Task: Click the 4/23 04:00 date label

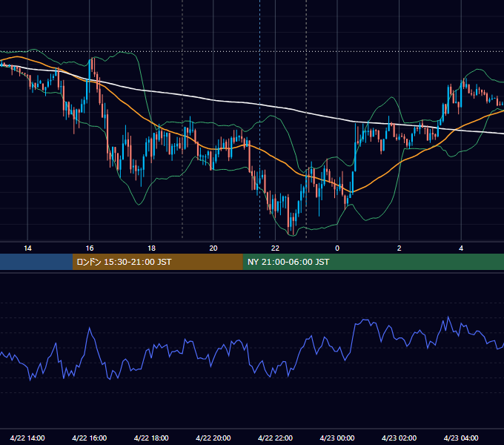Action: (461, 438)
